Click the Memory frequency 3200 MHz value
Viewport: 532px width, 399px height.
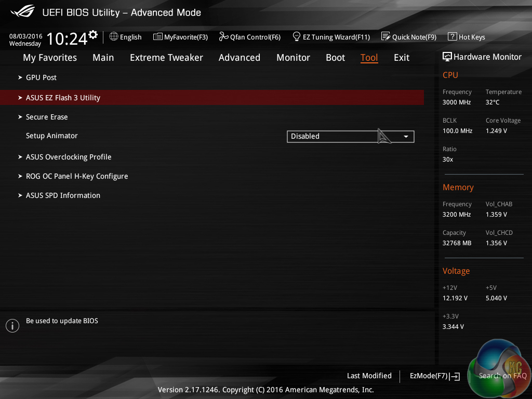click(x=457, y=215)
